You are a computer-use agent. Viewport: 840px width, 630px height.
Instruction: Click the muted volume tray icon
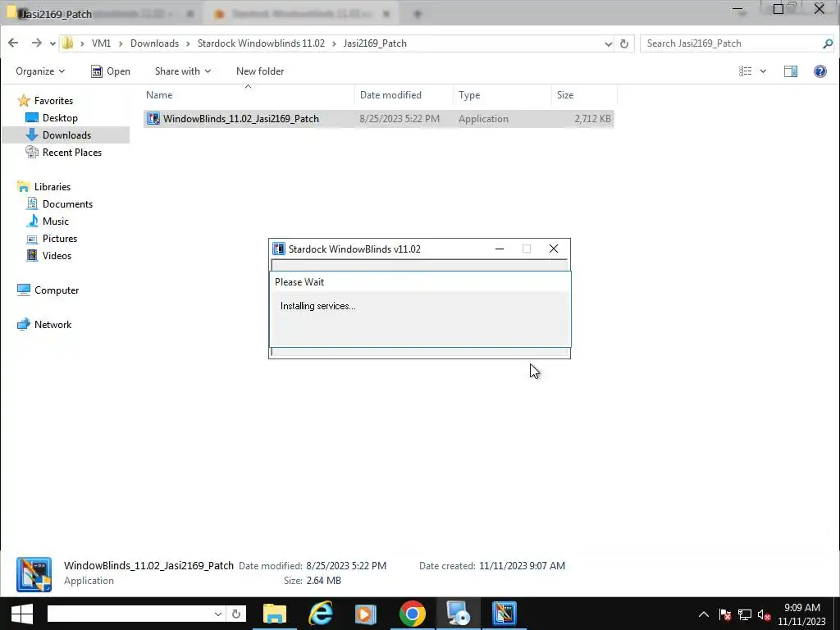point(764,614)
